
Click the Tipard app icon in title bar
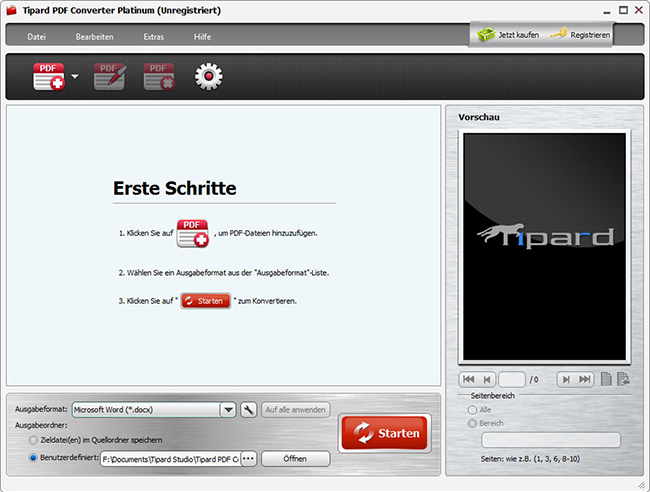pos(12,10)
